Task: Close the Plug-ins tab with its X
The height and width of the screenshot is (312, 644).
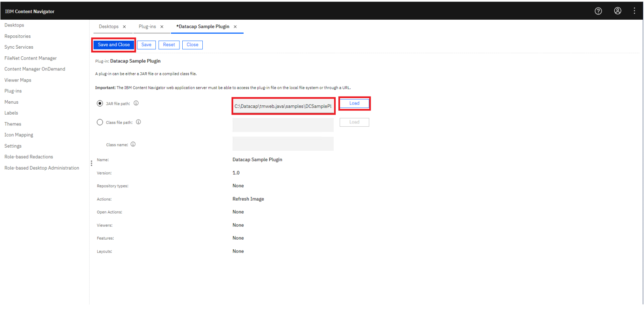Action: (162, 27)
